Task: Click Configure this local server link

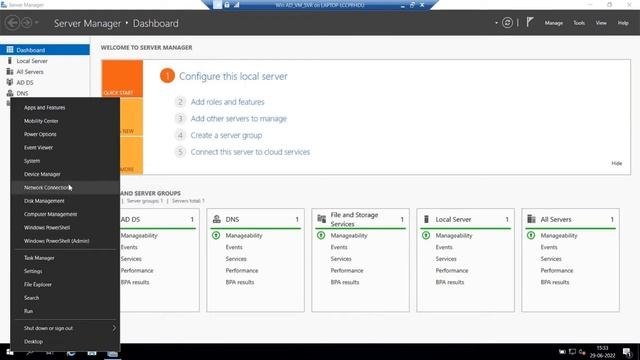Action: coord(233,76)
